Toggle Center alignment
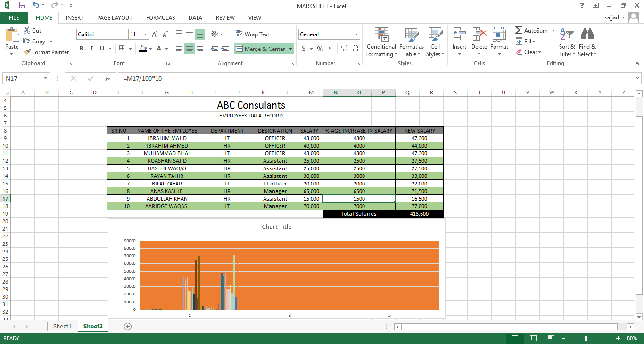Image resolution: width=644 pixels, height=344 pixels. pos(189,49)
